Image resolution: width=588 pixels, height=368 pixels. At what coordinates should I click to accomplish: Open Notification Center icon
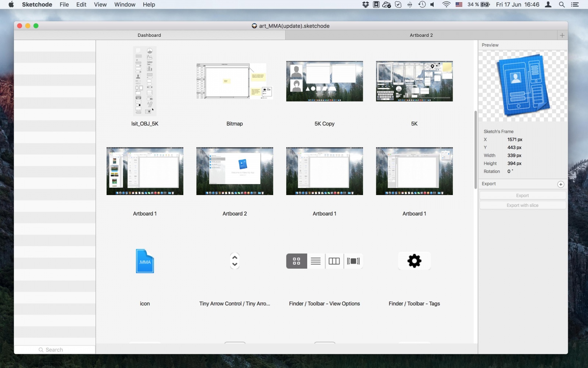pos(575,4)
